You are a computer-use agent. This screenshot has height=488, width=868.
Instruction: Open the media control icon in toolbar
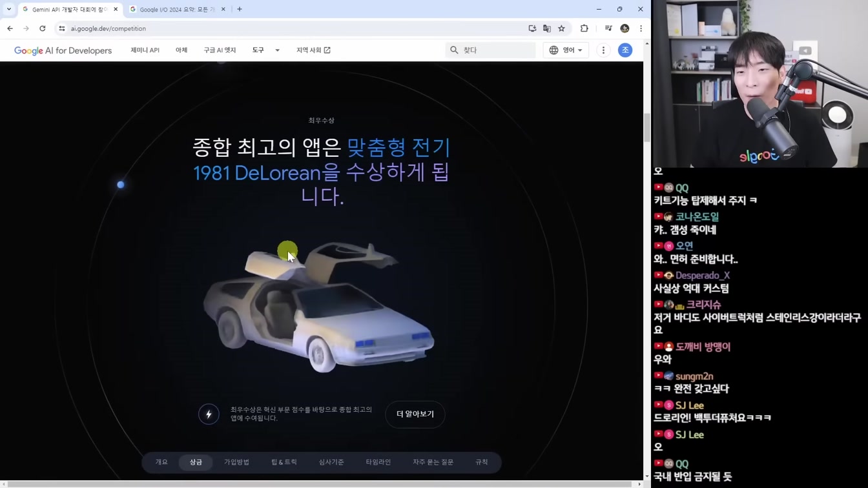tap(608, 28)
